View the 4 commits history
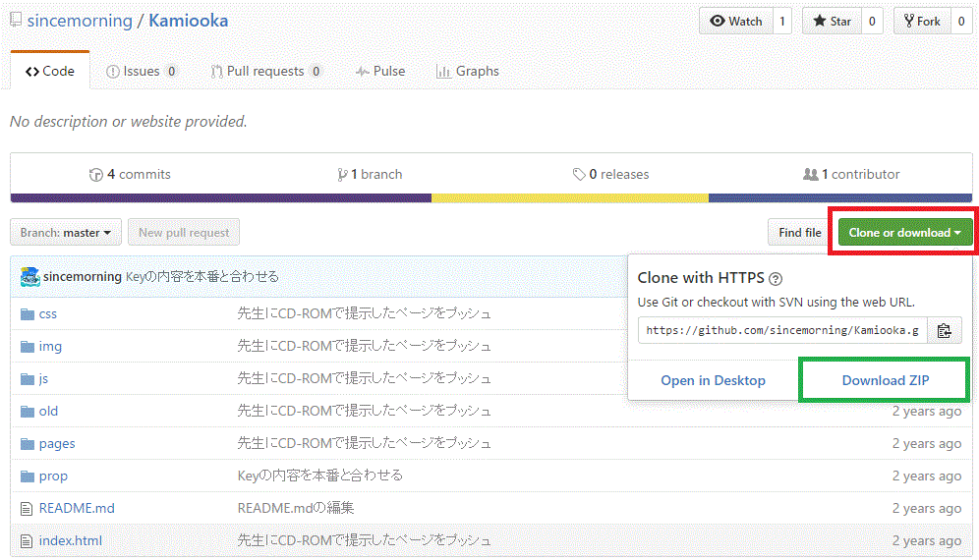This screenshot has height=560, width=979. pos(130,174)
